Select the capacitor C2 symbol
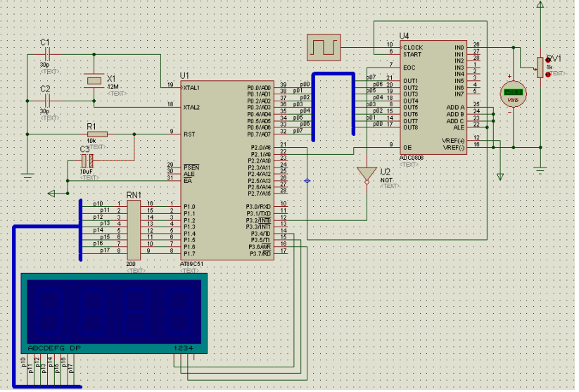The height and width of the screenshot is (392, 579). [46, 101]
